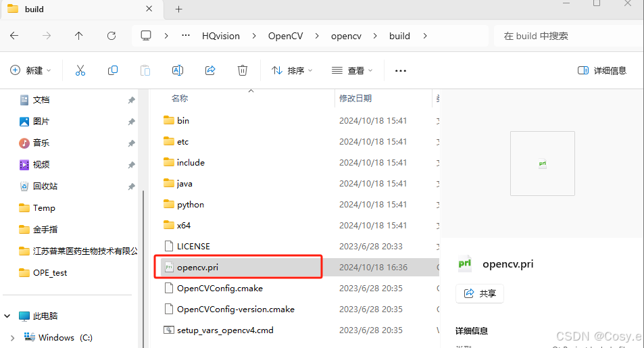Click the Paste clipboard icon
This screenshot has width=644, height=348.
coord(145,71)
